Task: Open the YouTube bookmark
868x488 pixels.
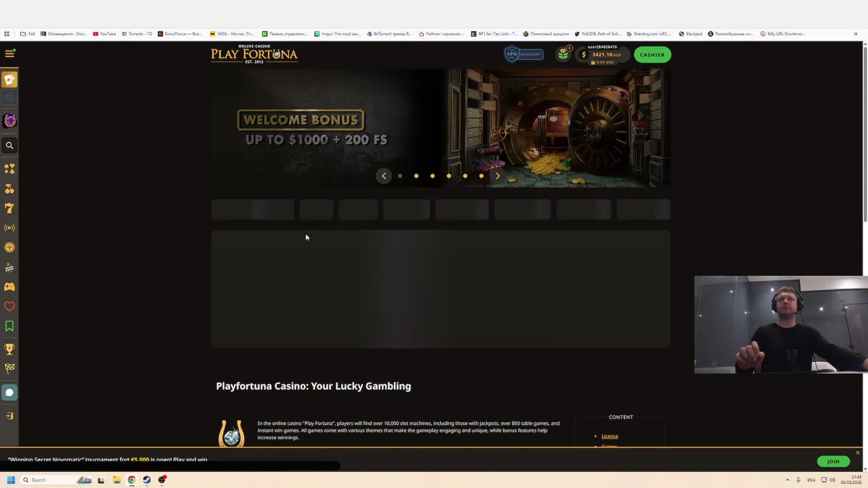Action: tap(104, 34)
